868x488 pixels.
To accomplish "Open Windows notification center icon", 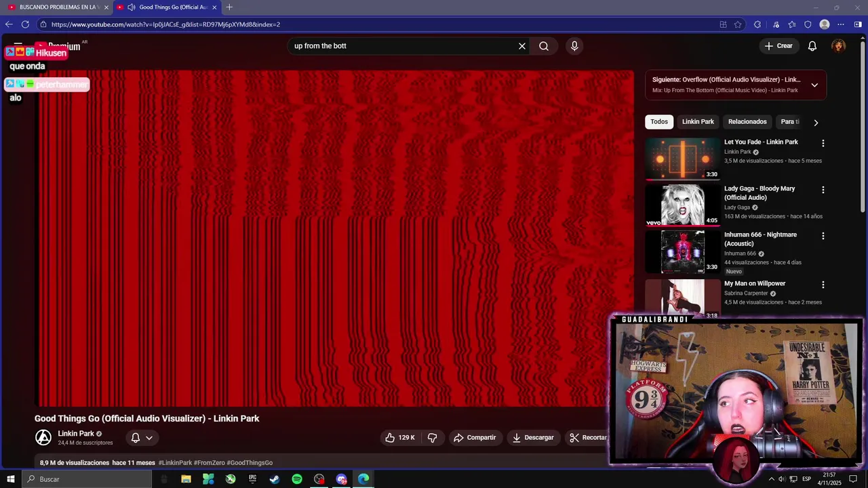I will pos(853,479).
